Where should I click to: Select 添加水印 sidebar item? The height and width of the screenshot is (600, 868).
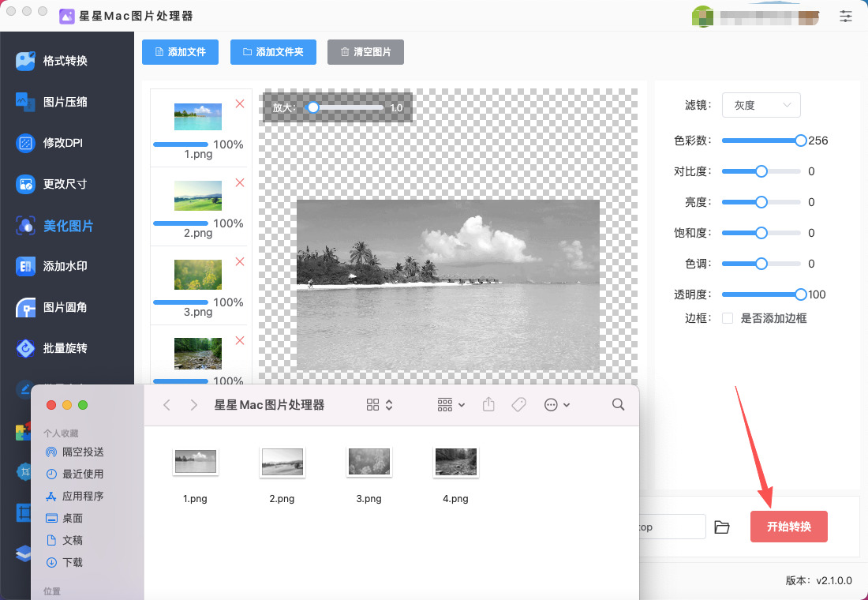coord(65,266)
